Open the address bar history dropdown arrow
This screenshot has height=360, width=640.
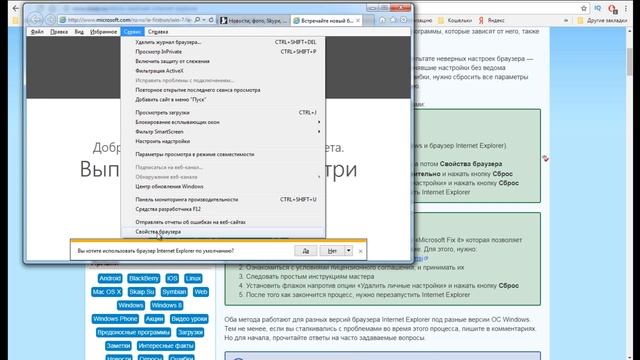coord(204,20)
